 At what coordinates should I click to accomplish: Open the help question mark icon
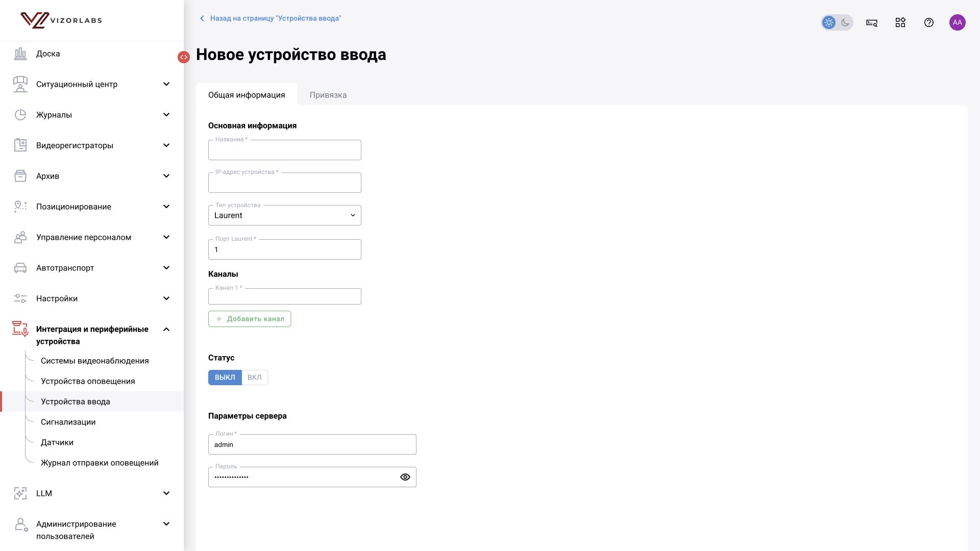tap(929, 22)
